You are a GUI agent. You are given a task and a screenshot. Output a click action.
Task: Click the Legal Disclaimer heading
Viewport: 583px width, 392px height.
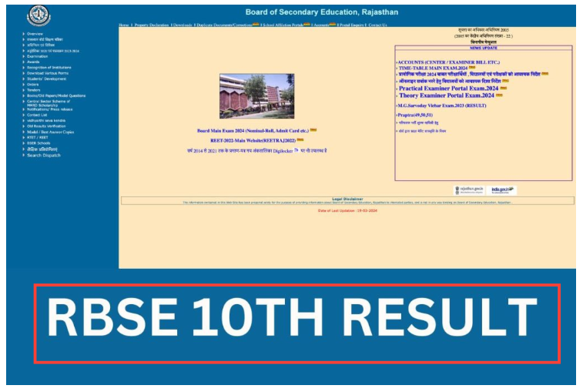pos(347,199)
